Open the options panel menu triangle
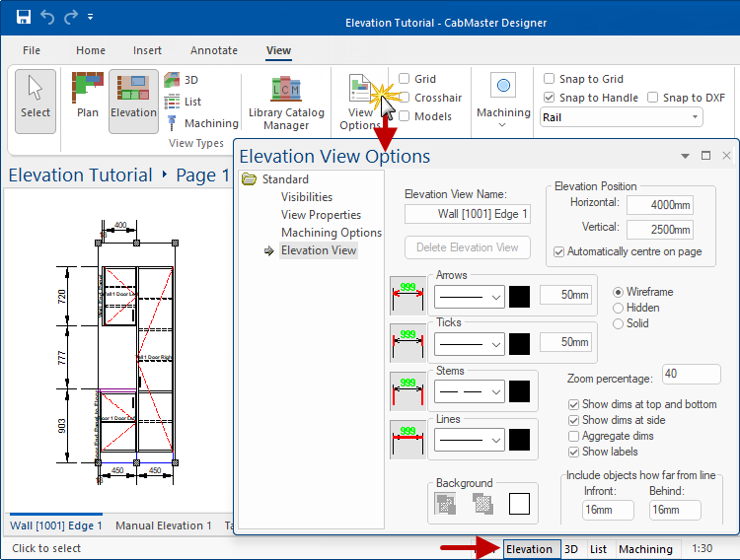The height and width of the screenshot is (560, 740). (685, 156)
